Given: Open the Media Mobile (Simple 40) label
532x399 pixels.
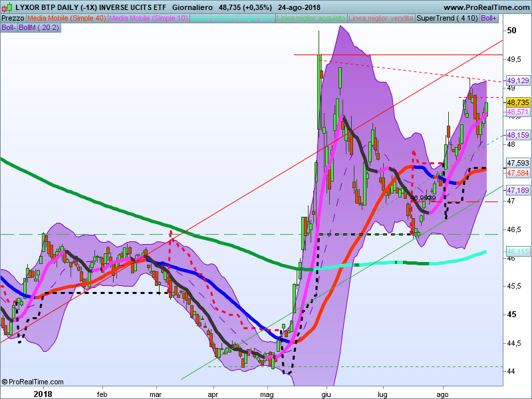Looking at the screenshot, I should (x=67, y=19).
